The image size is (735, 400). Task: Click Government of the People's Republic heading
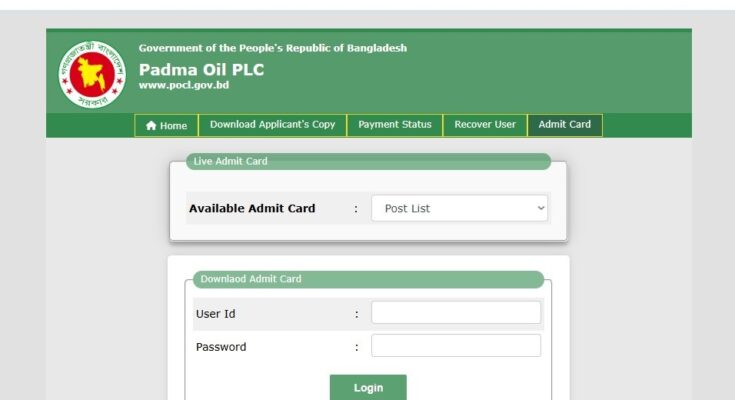(273, 48)
